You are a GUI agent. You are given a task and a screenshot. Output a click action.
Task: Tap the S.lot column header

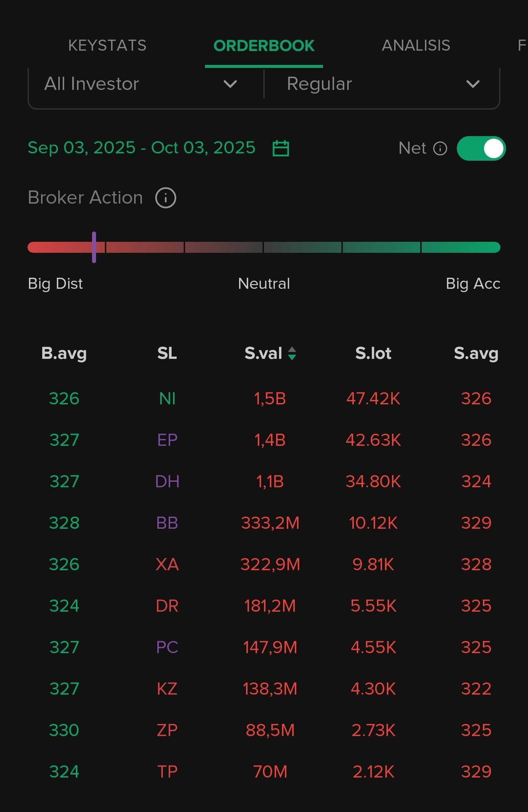(373, 353)
